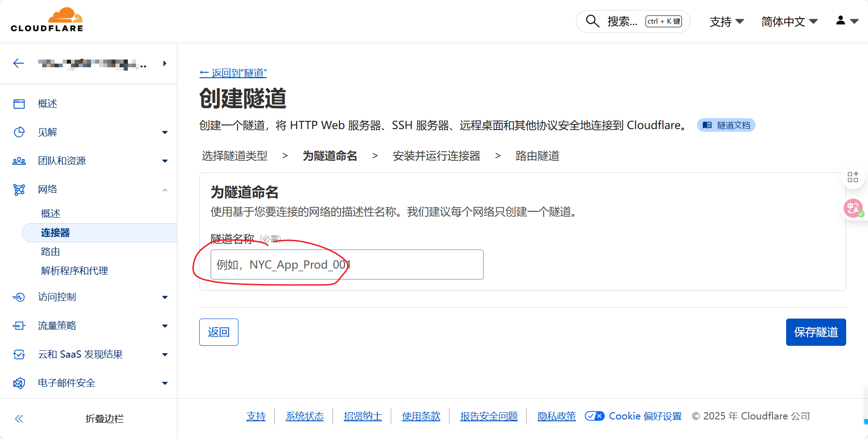This screenshot has height=439, width=868.
Task: Click 折叠边栏 label
Action: 105,419
